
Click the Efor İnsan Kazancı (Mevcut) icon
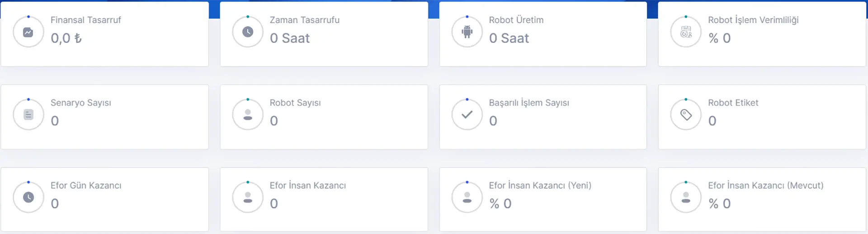pos(686,197)
